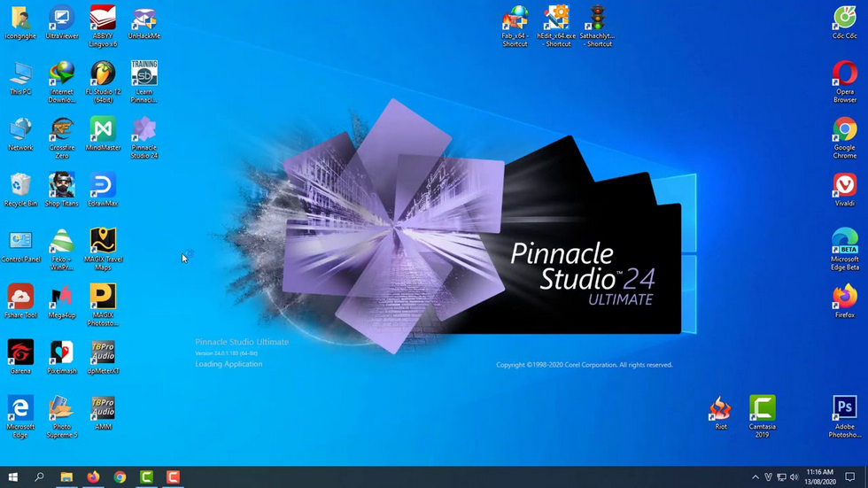868x488 pixels.
Task: Launch Vivaldi browser from desktop
Action: click(845, 190)
